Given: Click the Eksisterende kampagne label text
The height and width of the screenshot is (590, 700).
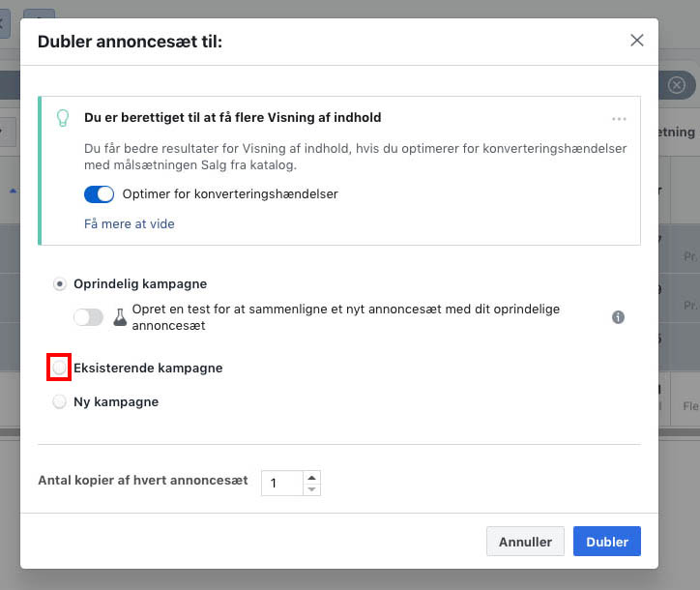Looking at the screenshot, I should 148,369.
